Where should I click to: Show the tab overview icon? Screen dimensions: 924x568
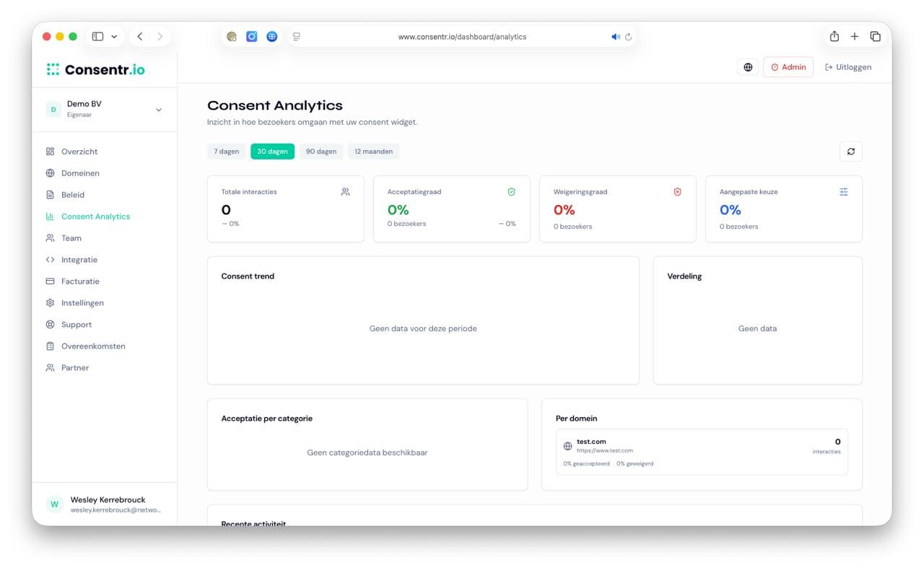pos(875,36)
